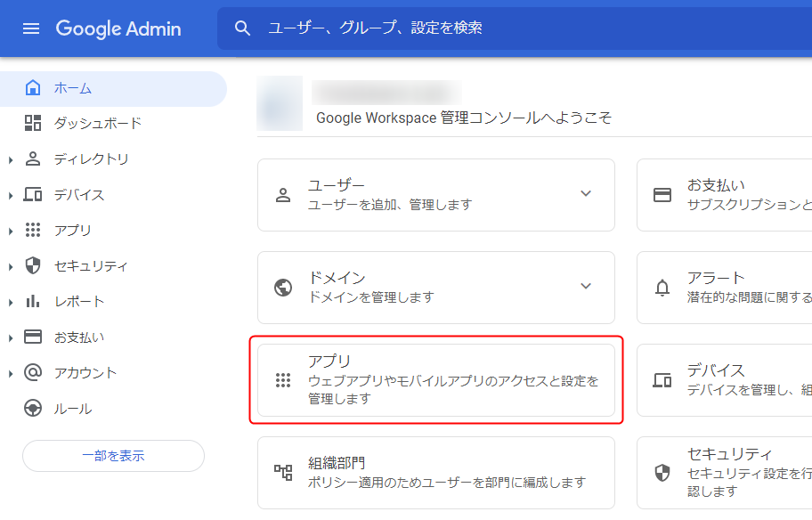812x520 pixels.
Task: Click the ホーム house icon
Action: pyautogui.click(x=33, y=88)
